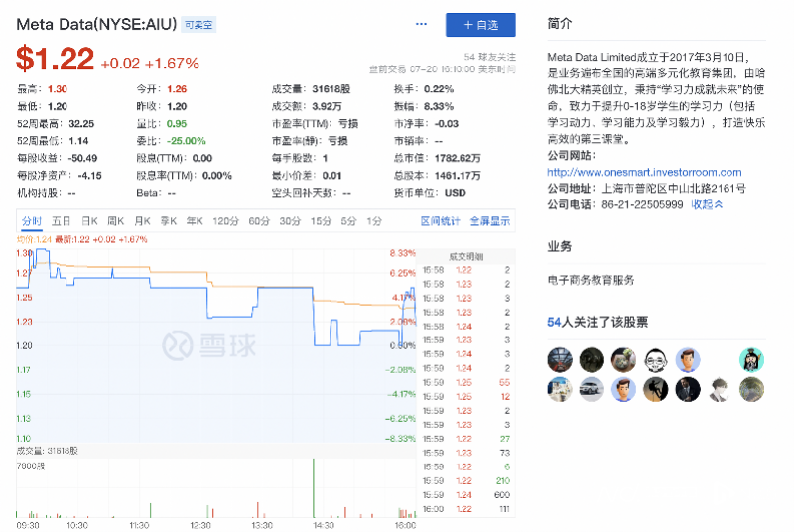Click the change value +0.02 +1.67%

point(150,64)
